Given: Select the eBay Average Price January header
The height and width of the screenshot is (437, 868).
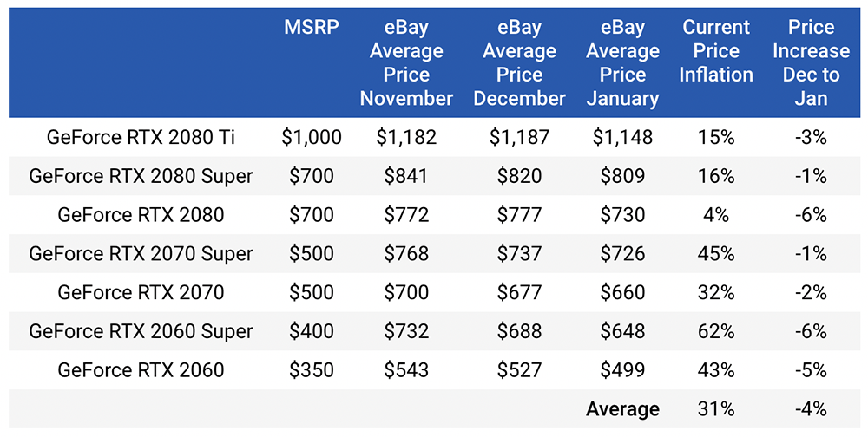Looking at the screenshot, I should [x=622, y=62].
